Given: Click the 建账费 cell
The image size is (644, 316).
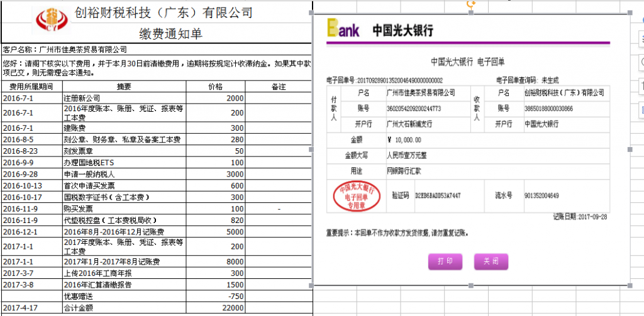Looking at the screenshot, I should (x=125, y=128).
